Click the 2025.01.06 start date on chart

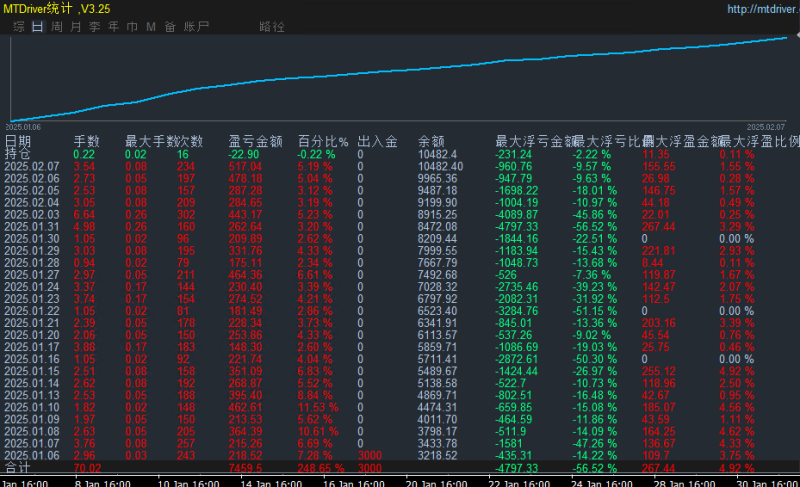23,127
